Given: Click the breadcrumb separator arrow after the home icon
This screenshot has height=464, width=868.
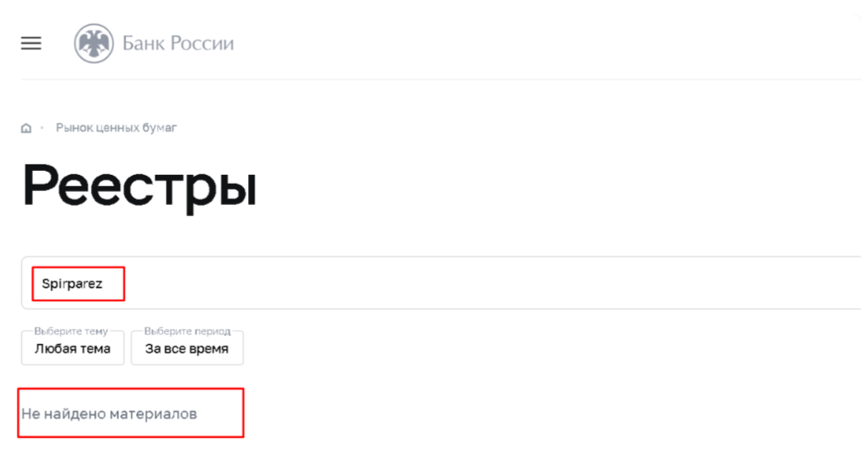Looking at the screenshot, I should pos(42,128).
